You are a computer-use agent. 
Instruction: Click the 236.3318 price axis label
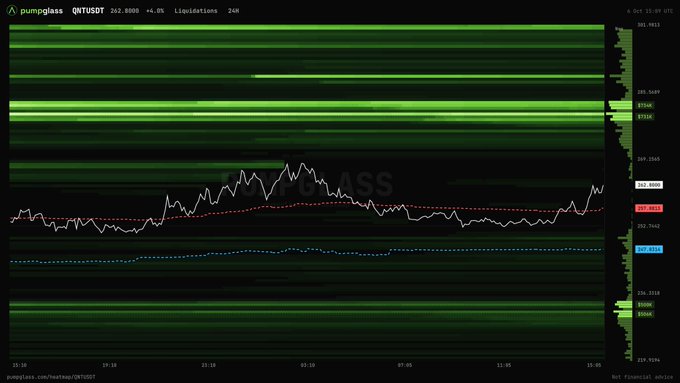click(648, 293)
